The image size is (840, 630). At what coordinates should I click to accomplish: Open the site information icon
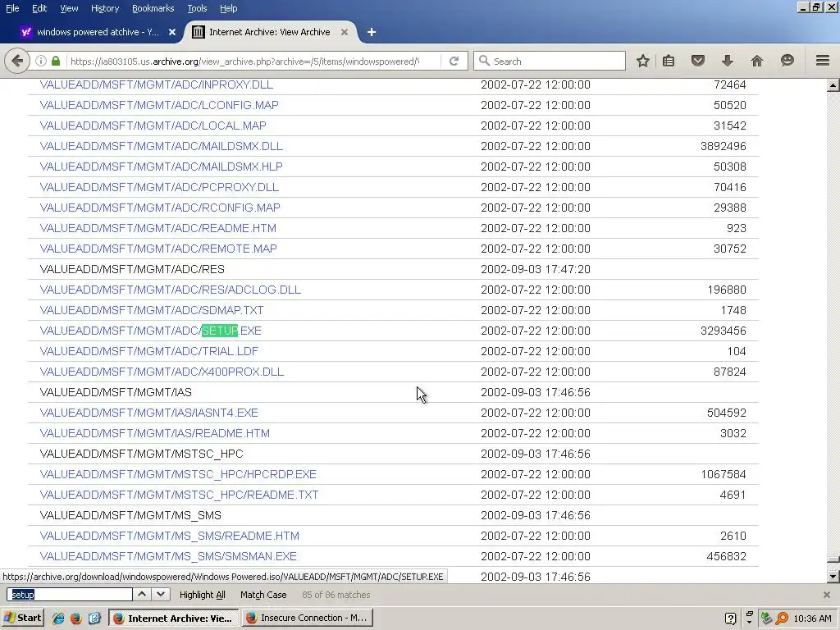point(41,61)
